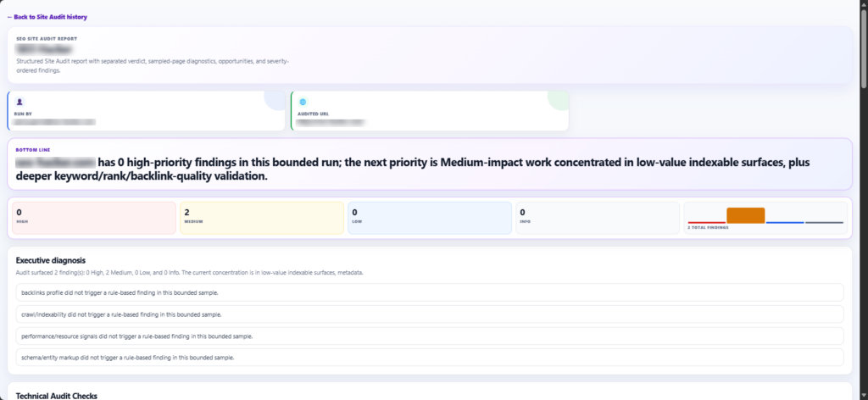
Task: Click the 'Audit surfaced 2 finding(s)' summary text
Action: coord(190,273)
